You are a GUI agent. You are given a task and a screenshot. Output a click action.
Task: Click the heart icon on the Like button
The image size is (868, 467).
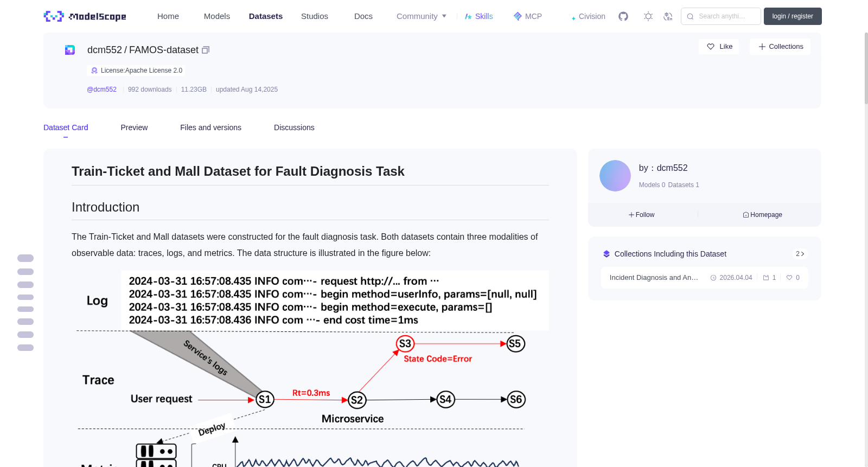pos(711,47)
